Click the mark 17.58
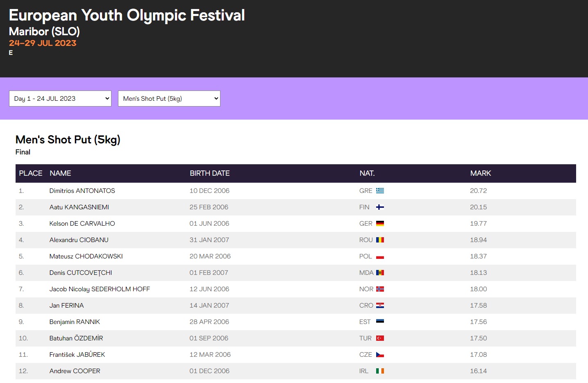 (479, 305)
